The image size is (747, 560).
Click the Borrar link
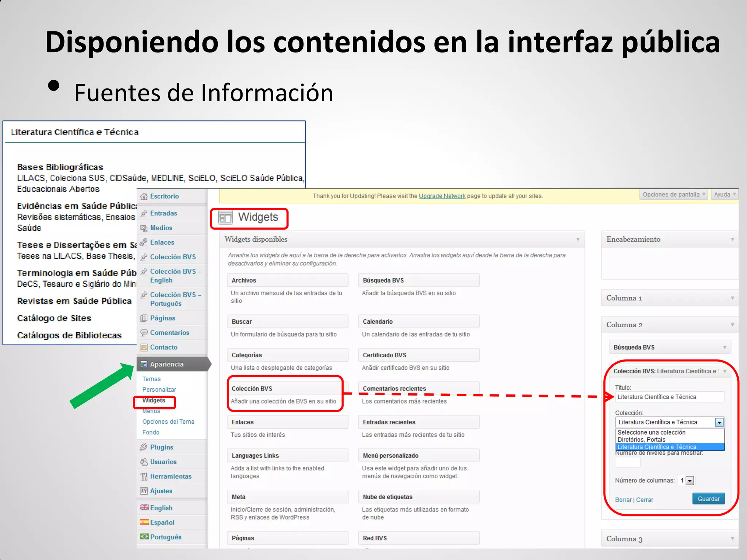pyautogui.click(x=623, y=500)
